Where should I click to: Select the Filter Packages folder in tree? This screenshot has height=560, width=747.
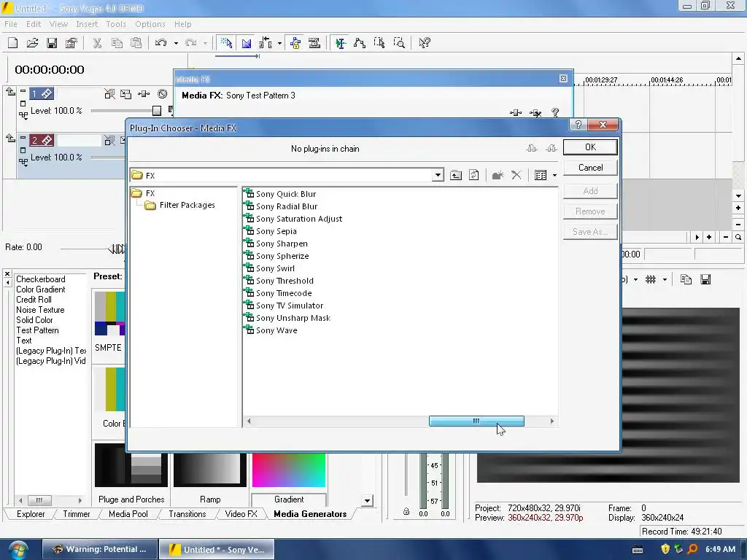pos(180,205)
